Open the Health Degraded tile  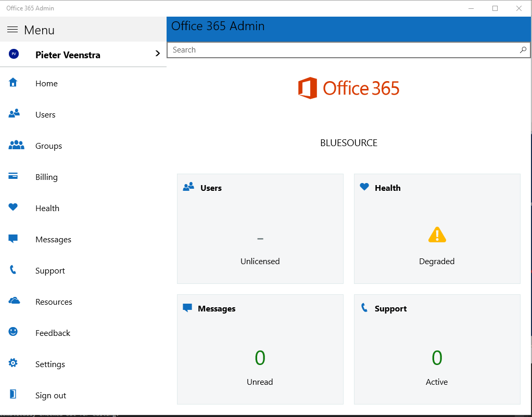437,229
